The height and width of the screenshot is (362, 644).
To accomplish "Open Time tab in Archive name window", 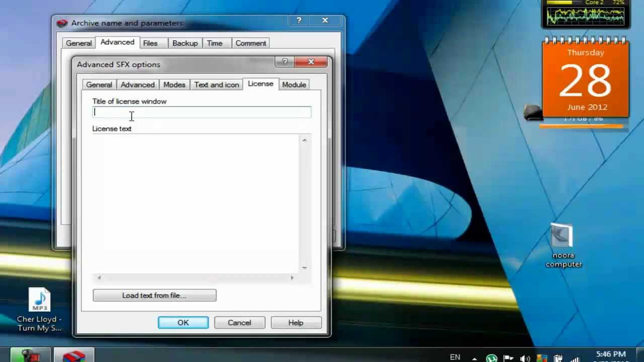I will point(214,43).
